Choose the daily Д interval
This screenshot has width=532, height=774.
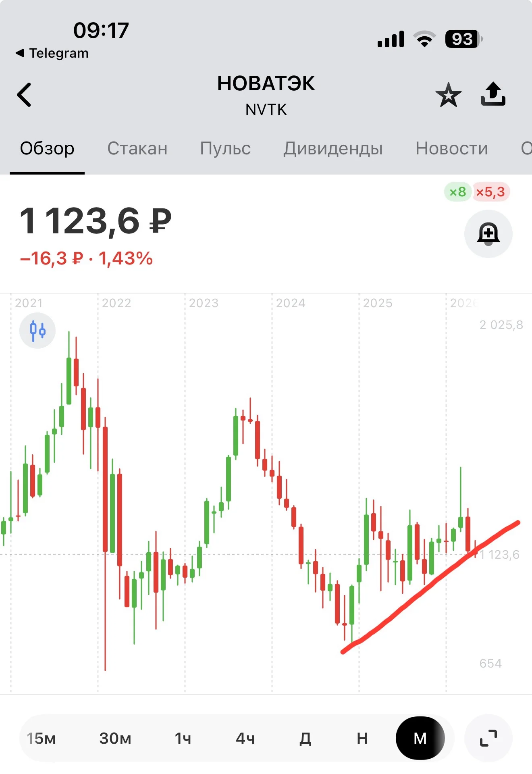[305, 739]
